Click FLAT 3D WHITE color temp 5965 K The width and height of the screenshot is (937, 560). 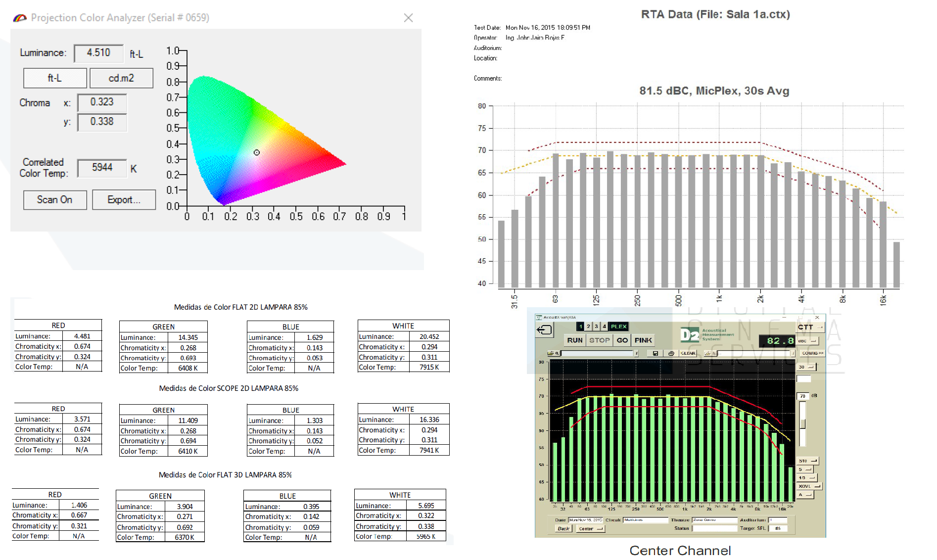[x=426, y=536]
